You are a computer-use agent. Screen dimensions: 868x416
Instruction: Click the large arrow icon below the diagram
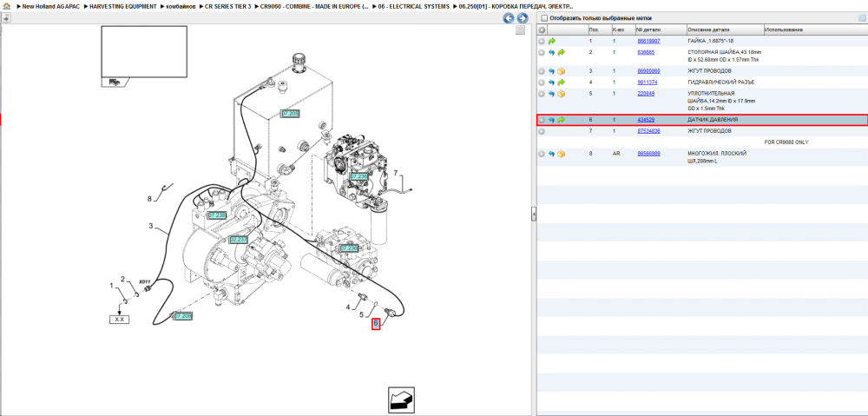coord(401,400)
